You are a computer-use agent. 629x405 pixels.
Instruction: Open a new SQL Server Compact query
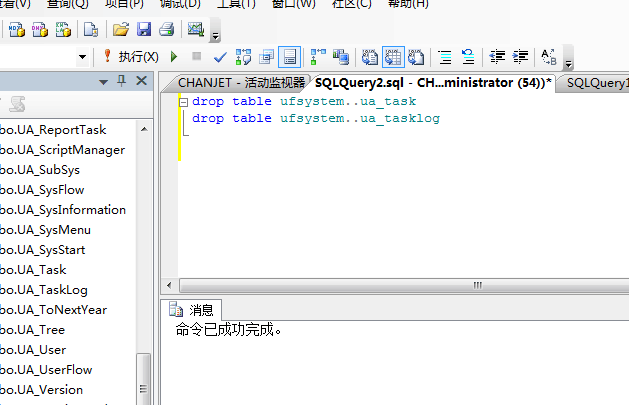pyautogui.click(x=91, y=30)
